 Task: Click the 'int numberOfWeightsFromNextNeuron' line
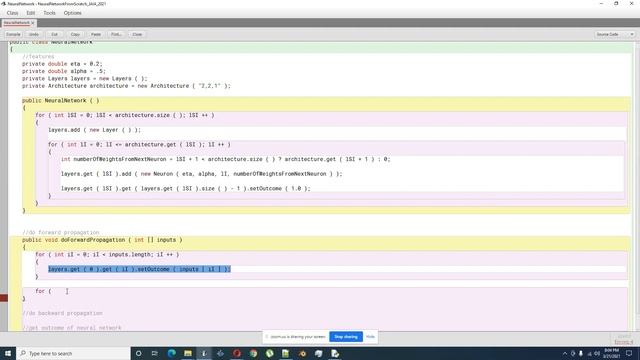226,159
